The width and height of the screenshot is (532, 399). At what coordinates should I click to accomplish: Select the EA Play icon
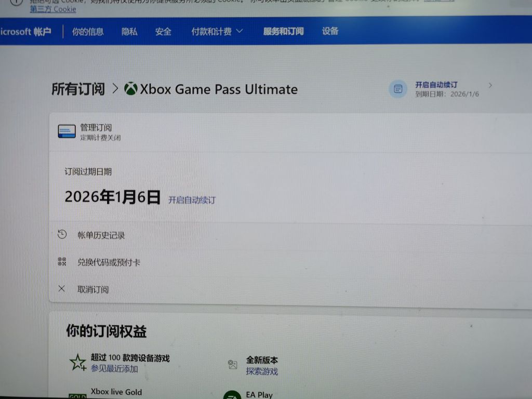(x=232, y=395)
